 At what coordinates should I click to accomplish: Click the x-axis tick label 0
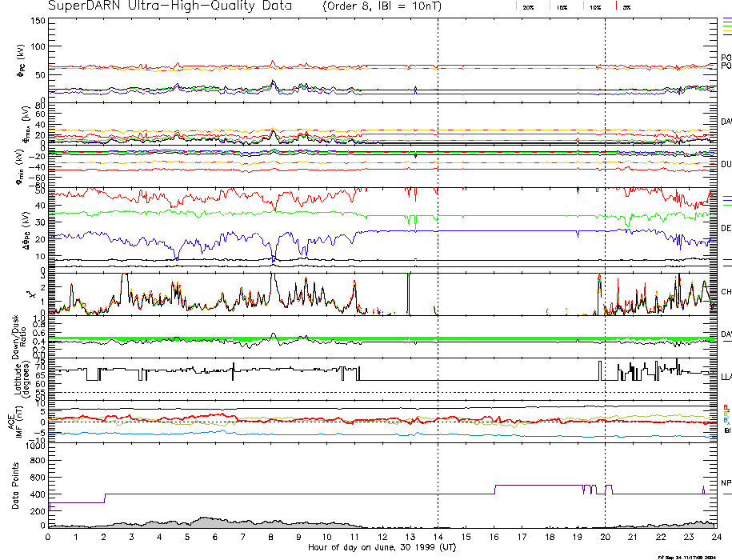pos(49,538)
